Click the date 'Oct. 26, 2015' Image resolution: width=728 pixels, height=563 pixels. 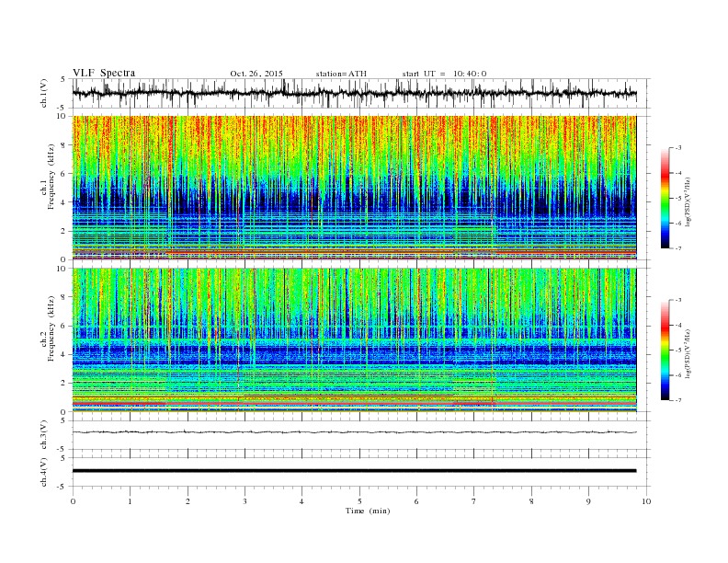pyautogui.click(x=256, y=74)
